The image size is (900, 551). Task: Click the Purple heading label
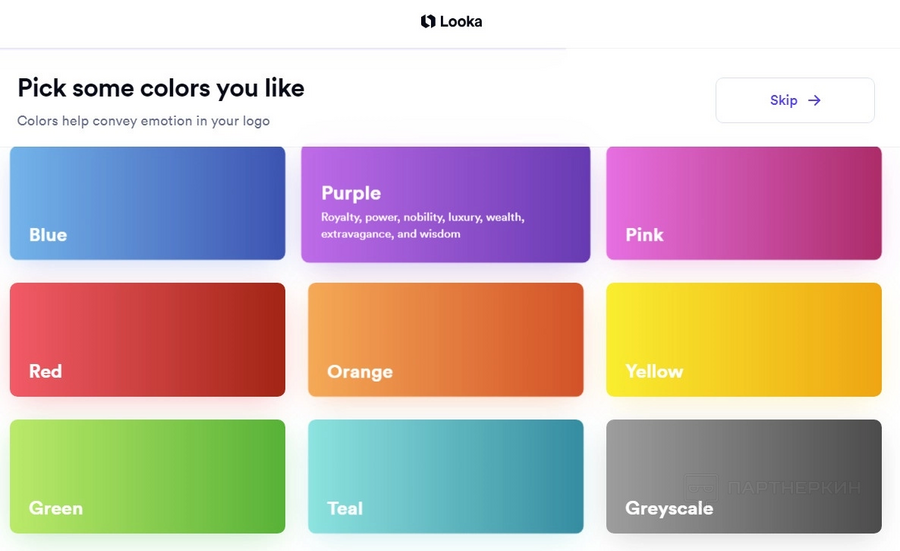point(351,193)
